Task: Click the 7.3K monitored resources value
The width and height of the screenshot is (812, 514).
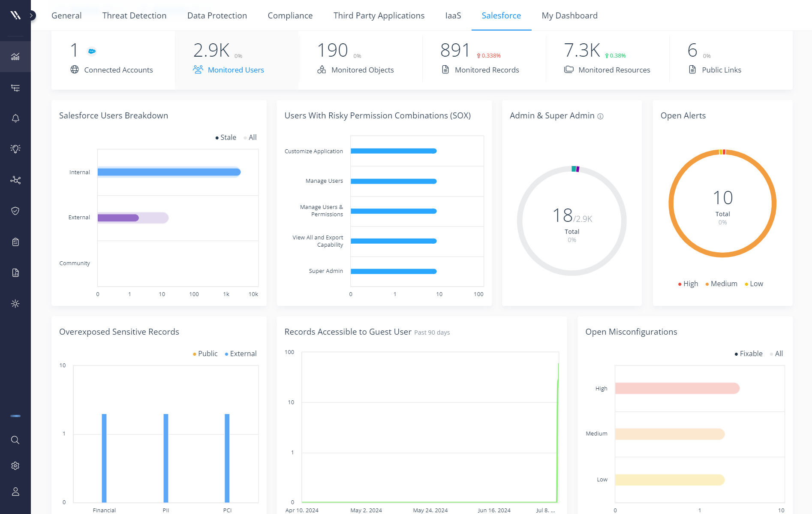Action: click(x=582, y=50)
